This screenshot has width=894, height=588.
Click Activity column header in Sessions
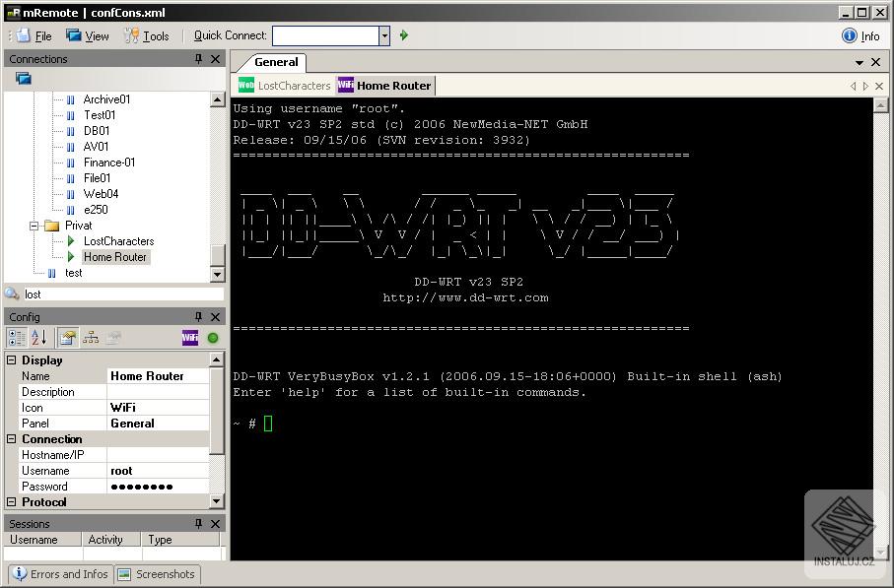(x=111, y=540)
